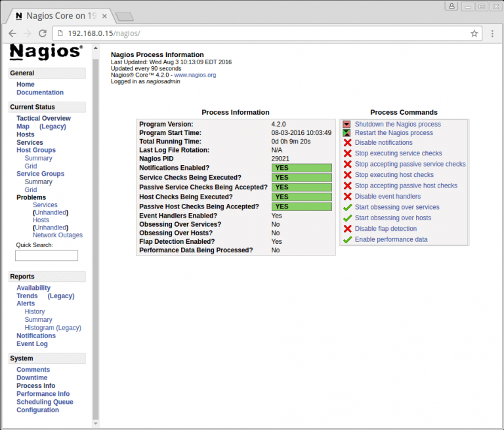Viewport: 504px width, 430px height.
Task: Open the Event Log report link
Action: [32, 344]
